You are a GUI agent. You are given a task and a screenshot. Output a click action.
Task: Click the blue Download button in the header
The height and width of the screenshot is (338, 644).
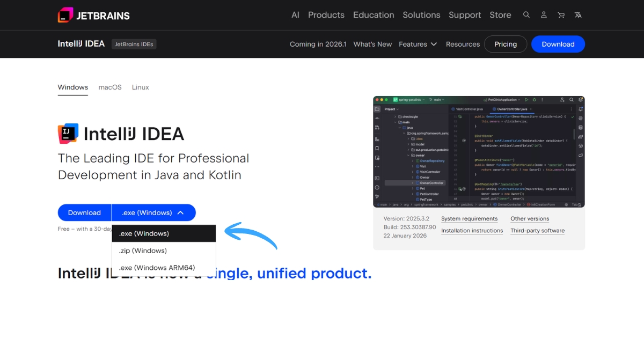[x=558, y=44]
